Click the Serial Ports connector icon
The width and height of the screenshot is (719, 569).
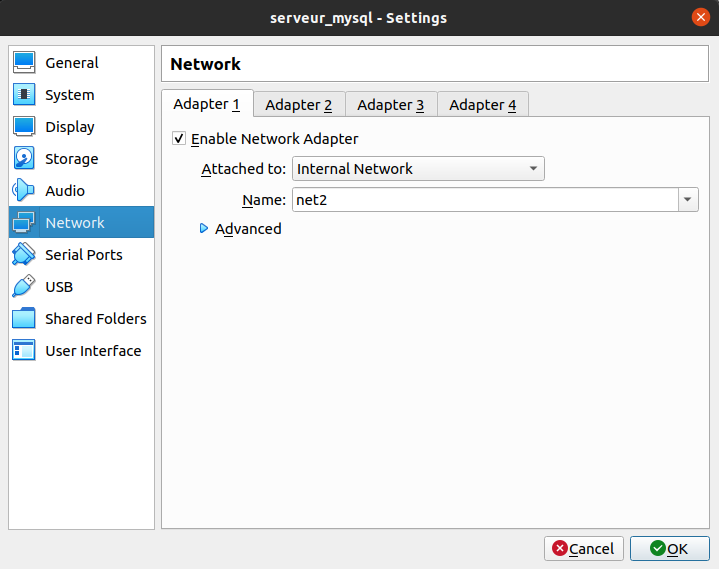pos(25,255)
